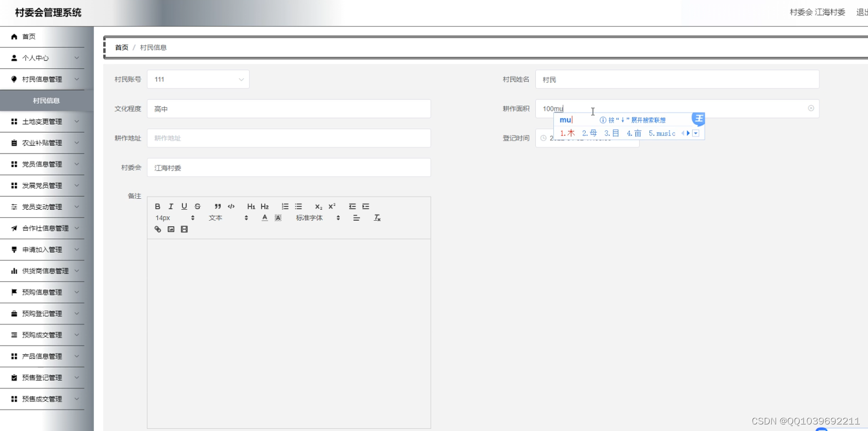Screen dimensions: 868x431
Task: Apply bold formatting in the remarks editor
Action: (x=157, y=206)
